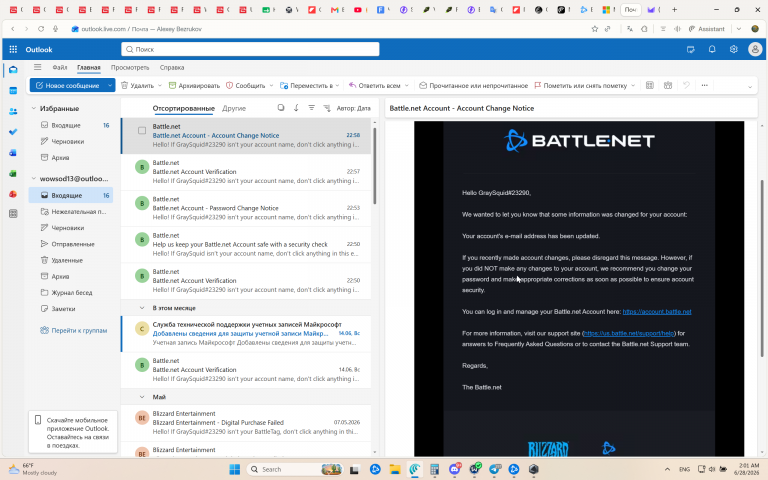Open the Файл tab
Image resolution: width=768 pixels, height=480 pixels.
[60, 68]
